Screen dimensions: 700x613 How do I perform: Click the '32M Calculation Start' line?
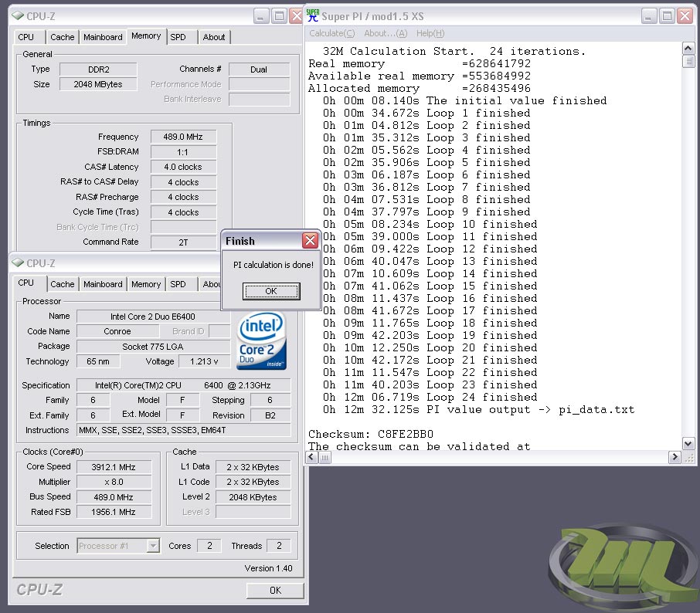454,51
